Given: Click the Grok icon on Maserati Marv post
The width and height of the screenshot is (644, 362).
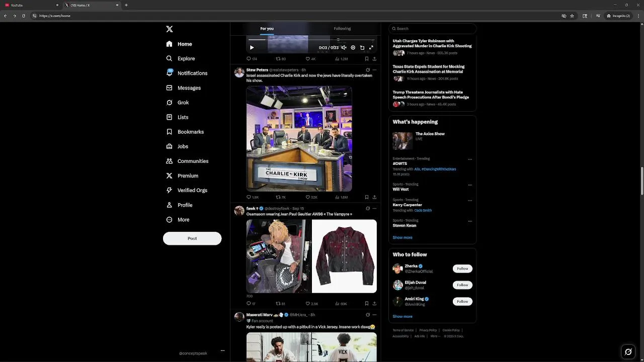Looking at the screenshot, I should click(368, 315).
